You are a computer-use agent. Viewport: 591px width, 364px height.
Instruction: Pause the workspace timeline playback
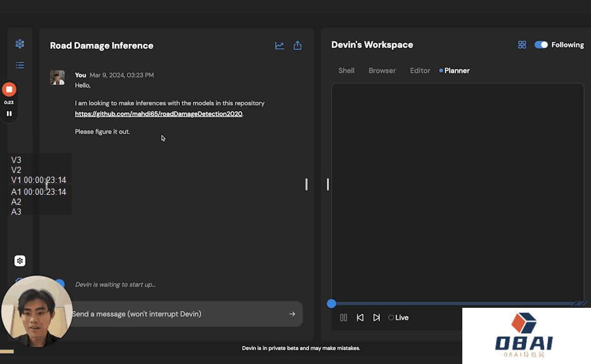click(x=344, y=318)
